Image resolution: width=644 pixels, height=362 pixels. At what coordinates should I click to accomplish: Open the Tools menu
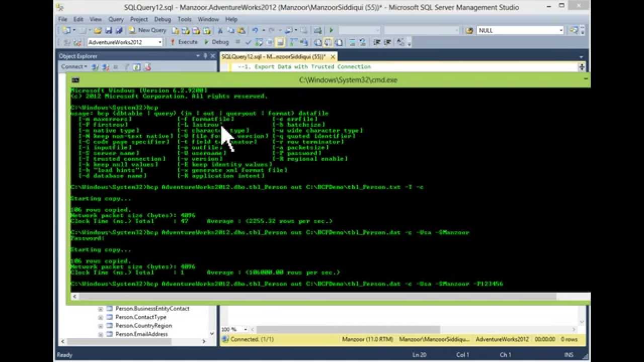185,19
